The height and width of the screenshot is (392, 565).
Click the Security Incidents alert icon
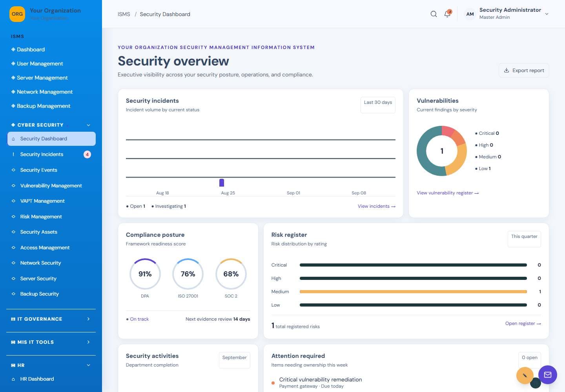[13, 154]
